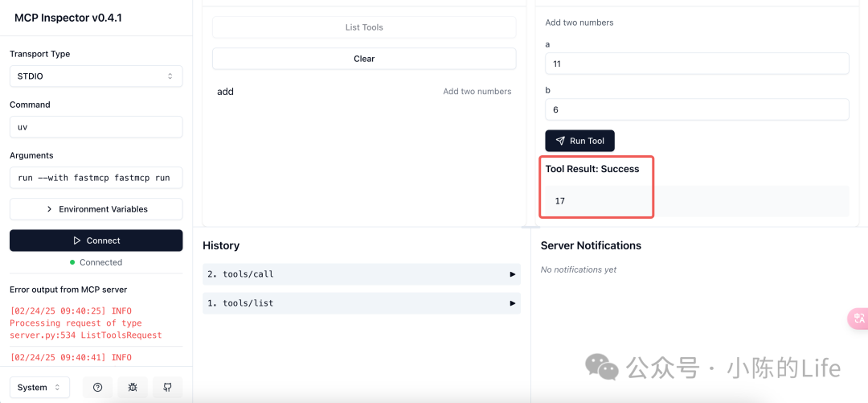Click the Command input field containing uv

pyautogui.click(x=96, y=127)
